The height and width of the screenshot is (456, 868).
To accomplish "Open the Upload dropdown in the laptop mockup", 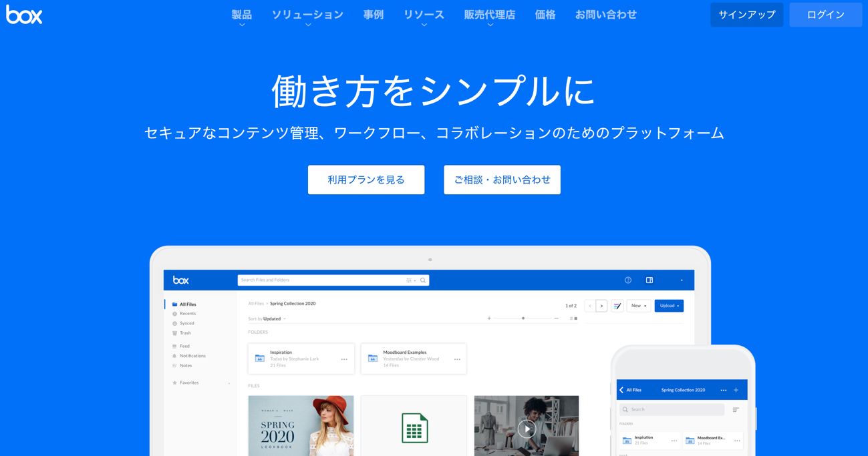I will pyautogui.click(x=669, y=306).
